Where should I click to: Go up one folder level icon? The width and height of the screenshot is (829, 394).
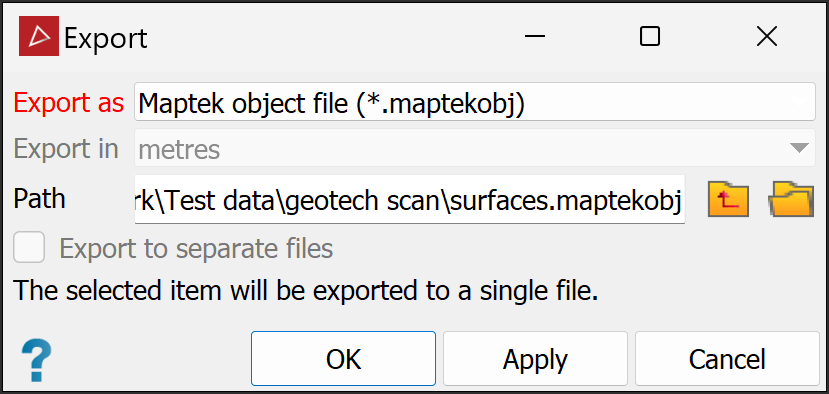(729, 199)
